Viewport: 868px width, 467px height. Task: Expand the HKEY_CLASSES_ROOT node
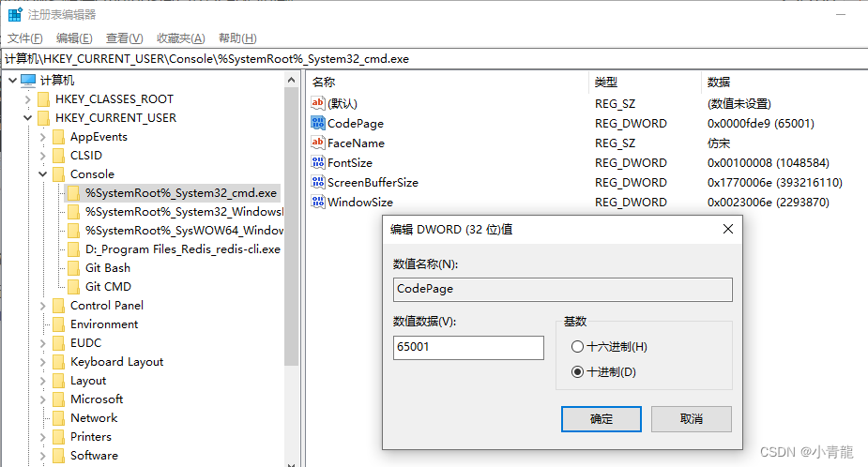pos(27,99)
